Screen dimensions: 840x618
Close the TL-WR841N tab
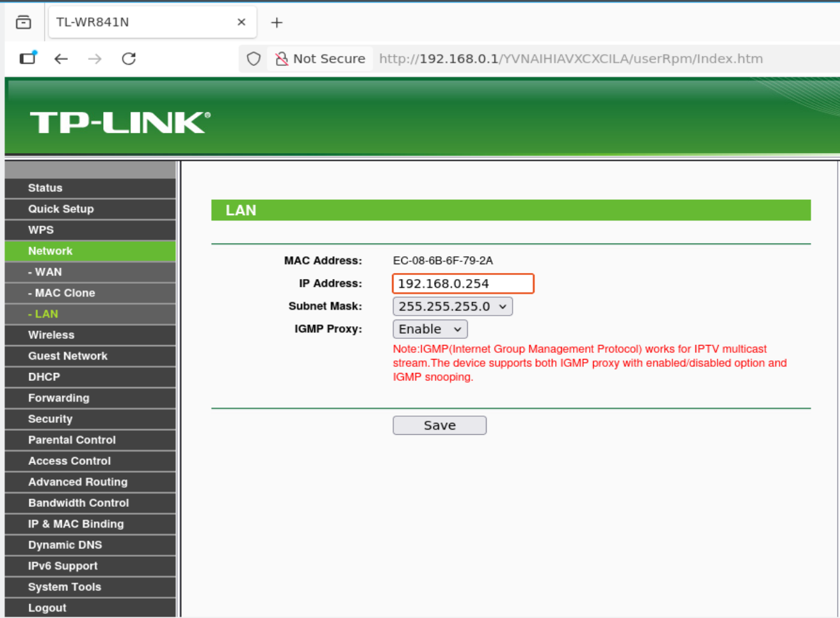pos(242,22)
